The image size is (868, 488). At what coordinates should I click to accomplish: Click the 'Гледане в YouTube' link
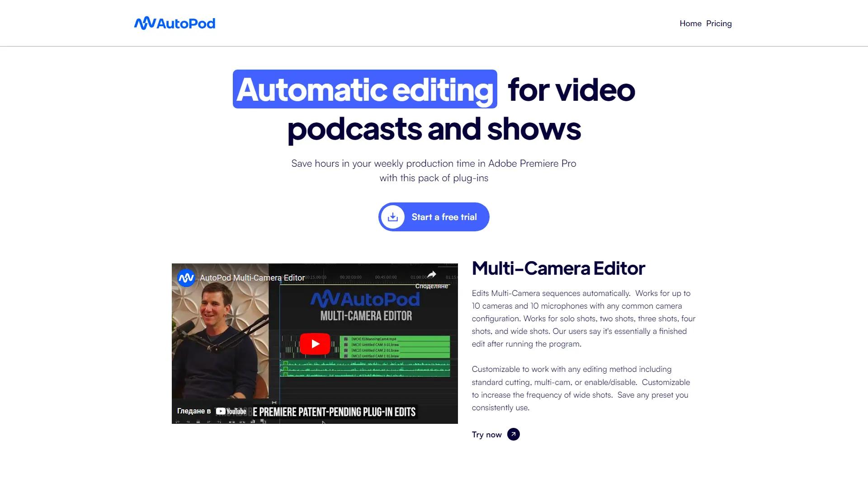pos(211,411)
